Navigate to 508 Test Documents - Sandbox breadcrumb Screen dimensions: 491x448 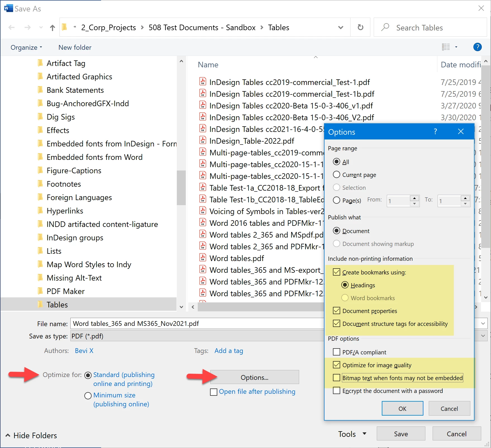pos(202,27)
